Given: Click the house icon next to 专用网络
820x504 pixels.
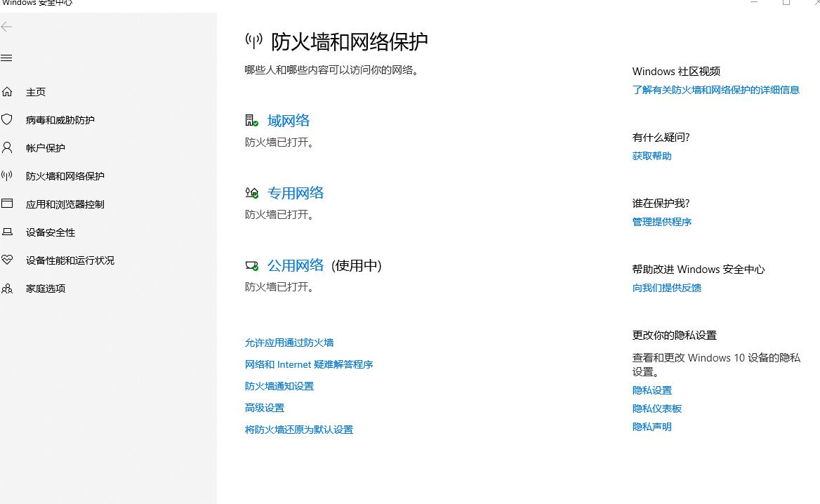Looking at the screenshot, I should (251, 193).
